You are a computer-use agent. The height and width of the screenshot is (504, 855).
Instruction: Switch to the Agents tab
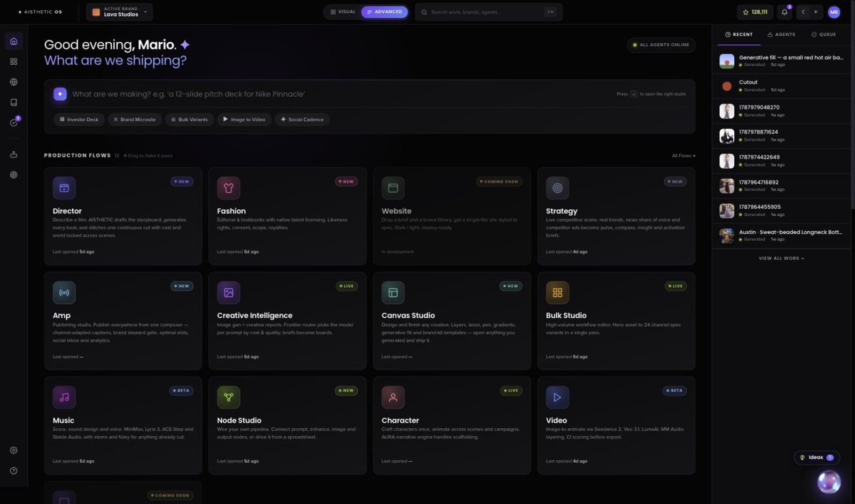point(781,34)
